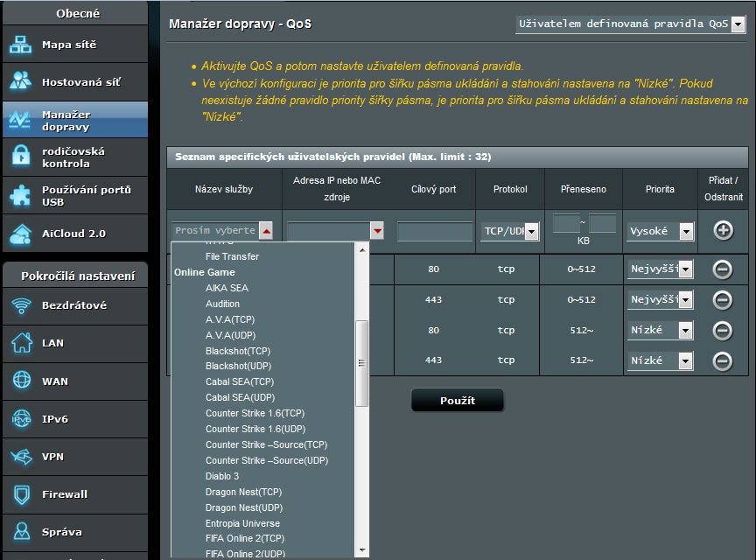The height and width of the screenshot is (560, 756).
Task: Choose Diablo 3 from the service list
Action: 222,476
